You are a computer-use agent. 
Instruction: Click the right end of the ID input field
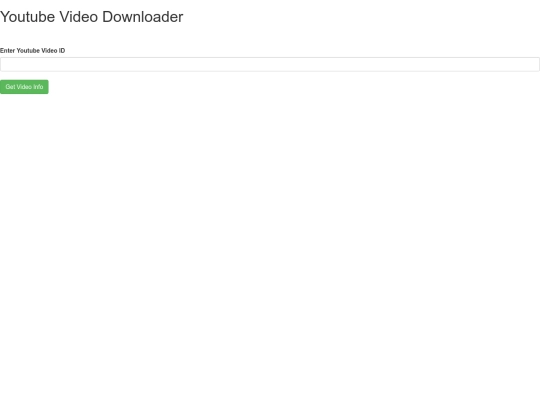click(x=534, y=64)
